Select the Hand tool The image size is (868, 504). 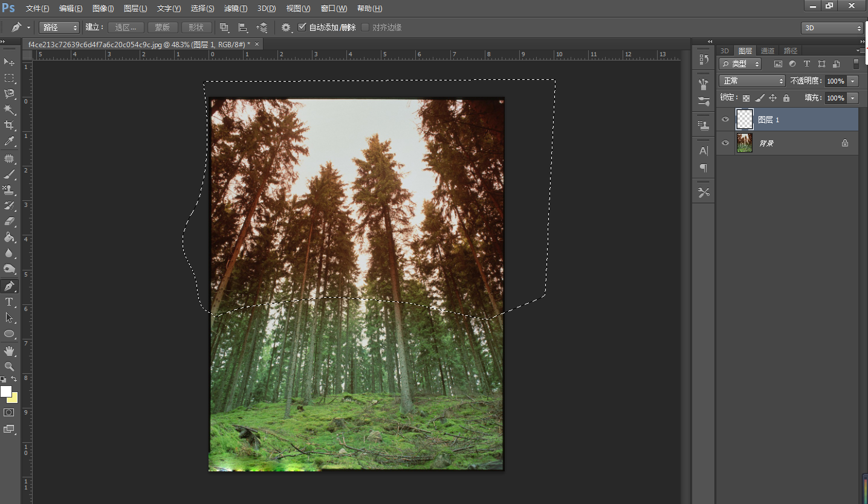pyautogui.click(x=9, y=351)
